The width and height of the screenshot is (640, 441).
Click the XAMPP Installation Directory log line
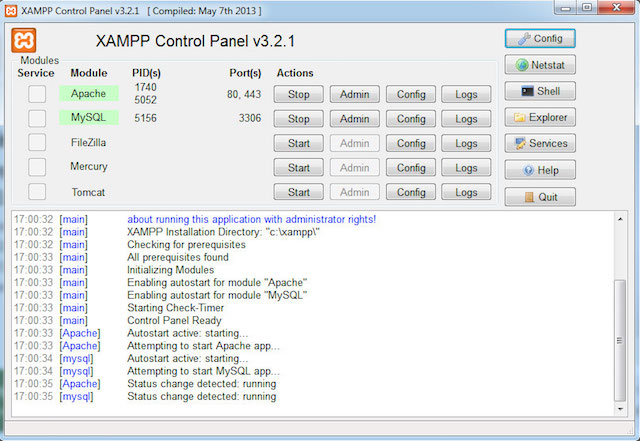[x=223, y=232]
